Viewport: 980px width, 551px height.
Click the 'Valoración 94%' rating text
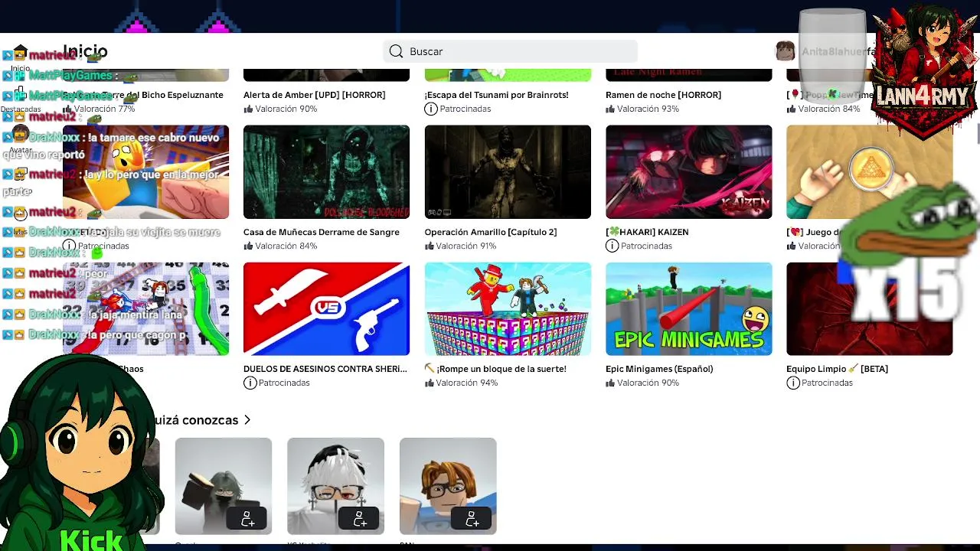point(467,383)
